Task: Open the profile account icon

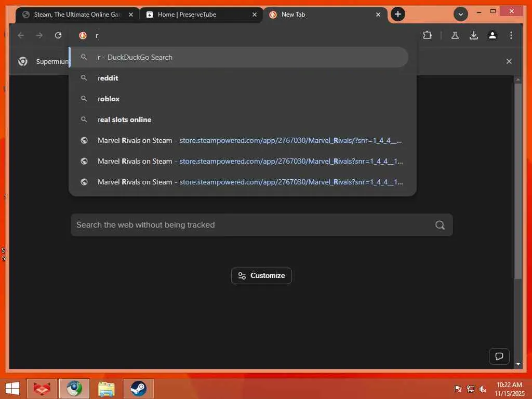Action: point(493,35)
